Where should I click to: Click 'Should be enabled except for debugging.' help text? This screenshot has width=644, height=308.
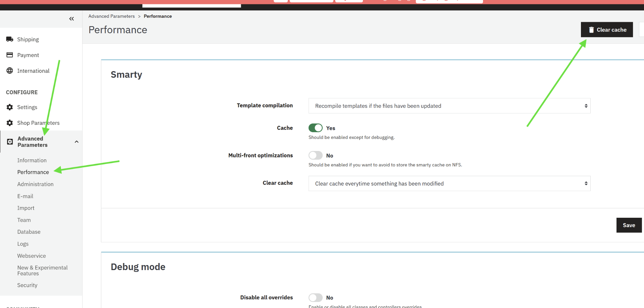352,137
